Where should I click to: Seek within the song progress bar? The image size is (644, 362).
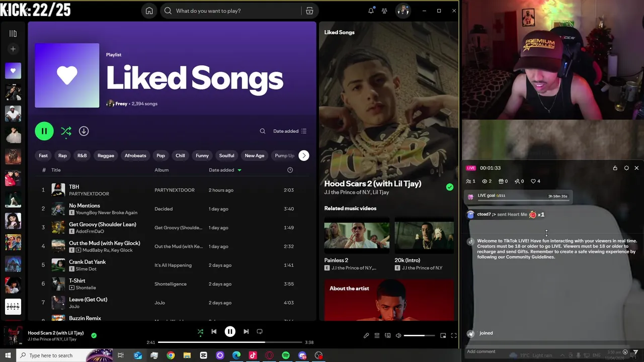click(x=230, y=342)
